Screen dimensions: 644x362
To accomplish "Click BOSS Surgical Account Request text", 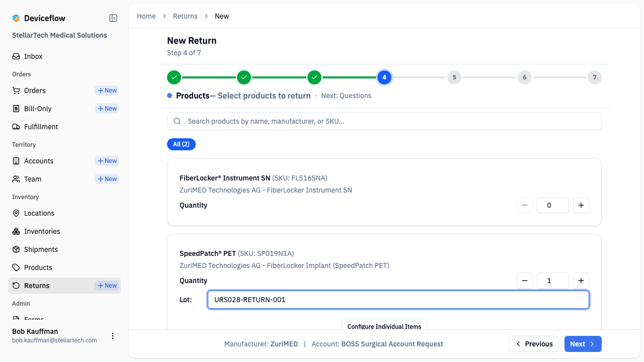I will 392,344.
